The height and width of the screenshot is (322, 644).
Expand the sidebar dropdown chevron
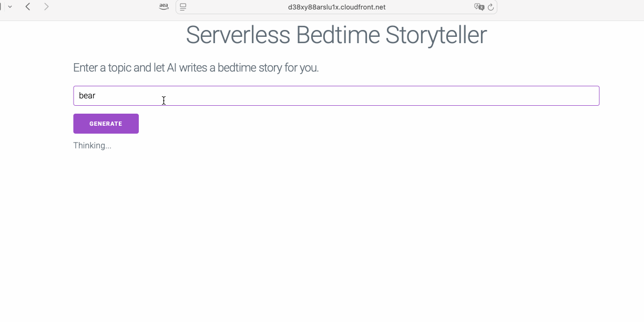tap(10, 7)
